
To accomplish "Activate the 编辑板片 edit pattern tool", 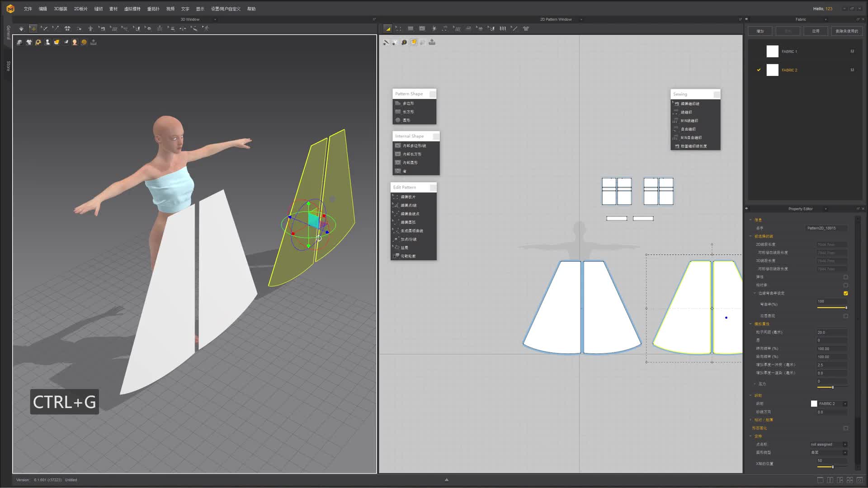I will 408,197.
